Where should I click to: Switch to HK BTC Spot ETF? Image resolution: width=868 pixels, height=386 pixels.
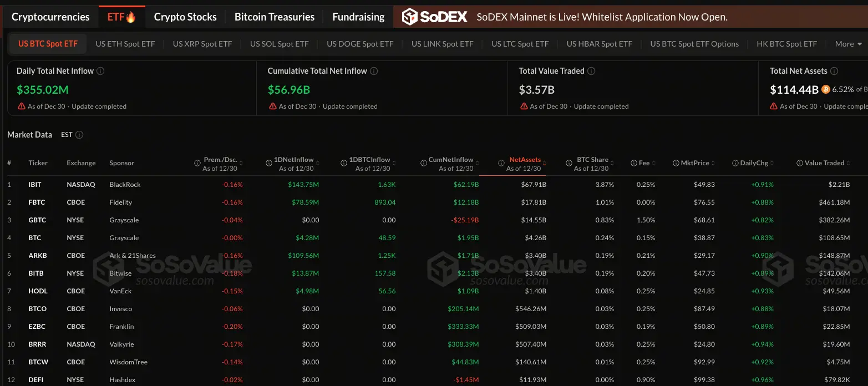(x=787, y=44)
